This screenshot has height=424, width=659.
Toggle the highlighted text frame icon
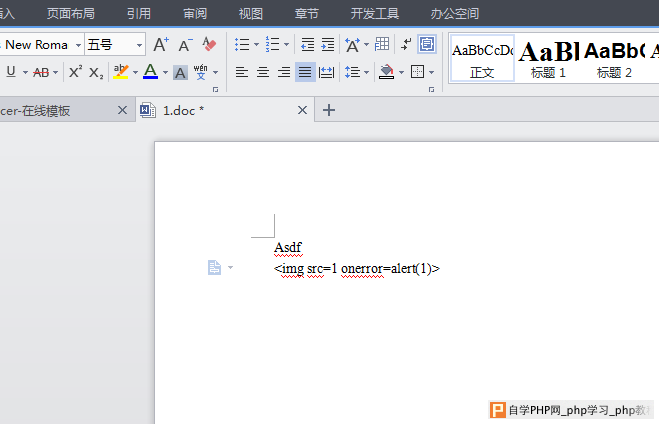pos(427,44)
